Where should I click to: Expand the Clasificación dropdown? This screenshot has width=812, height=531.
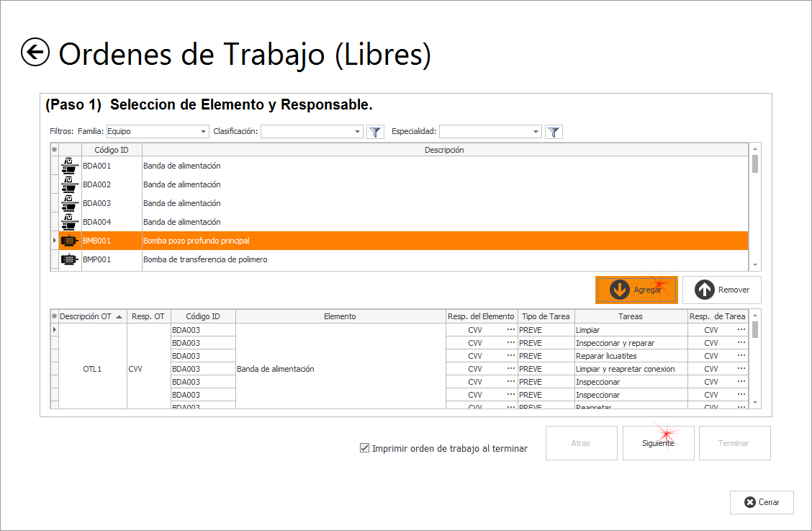pos(358,132)
